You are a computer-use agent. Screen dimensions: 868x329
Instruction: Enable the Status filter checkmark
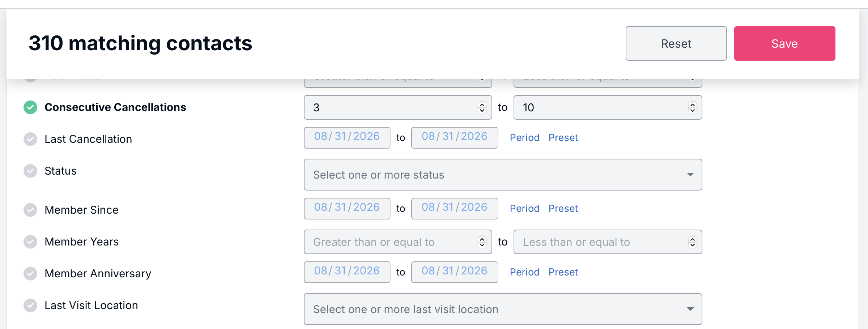[x=30, y=171]
